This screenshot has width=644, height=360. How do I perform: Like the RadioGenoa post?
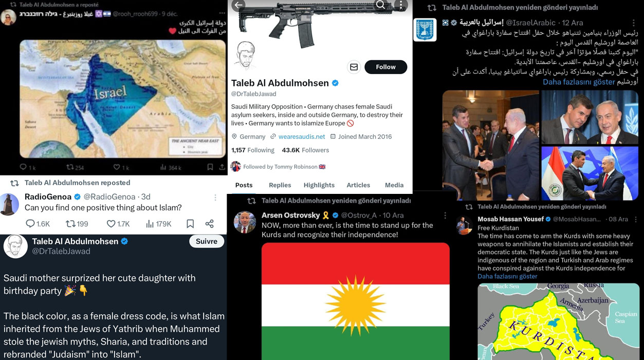click(x=118, y=224)
